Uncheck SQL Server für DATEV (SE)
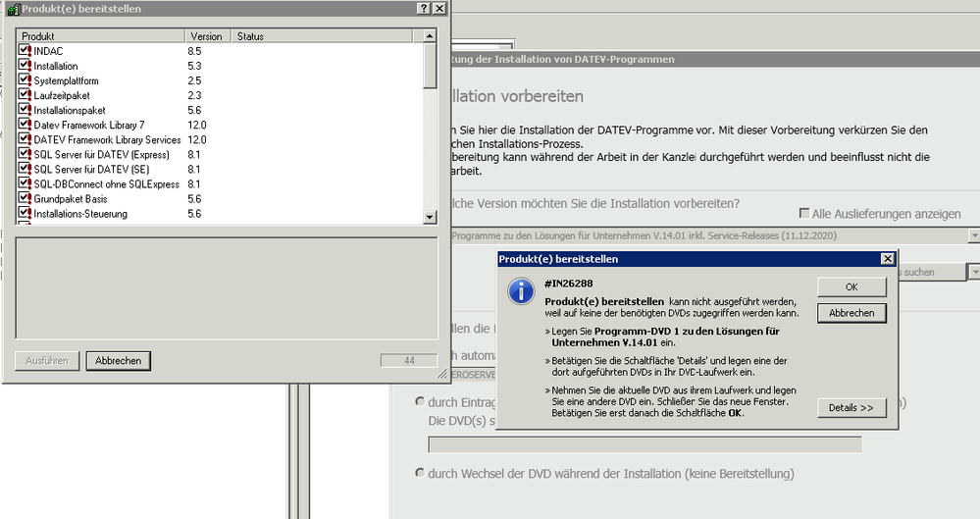The image size is (980, 519). pyautogui.click(x=25, y=169)
